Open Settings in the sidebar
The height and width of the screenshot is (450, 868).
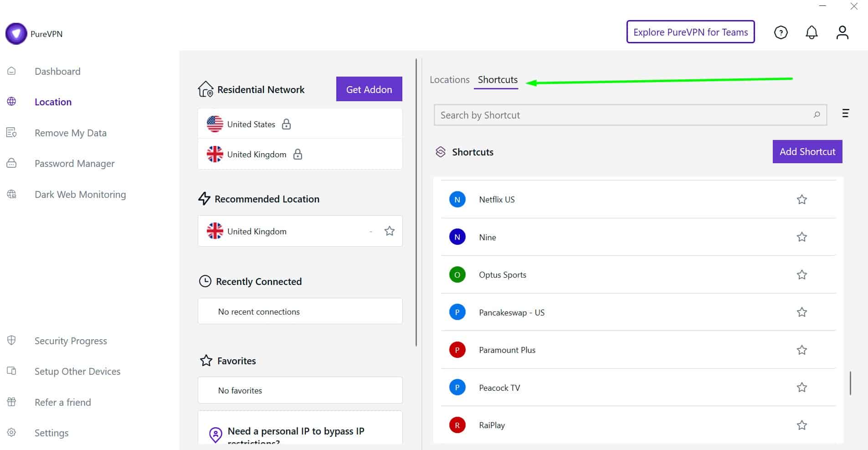point(51,433)
